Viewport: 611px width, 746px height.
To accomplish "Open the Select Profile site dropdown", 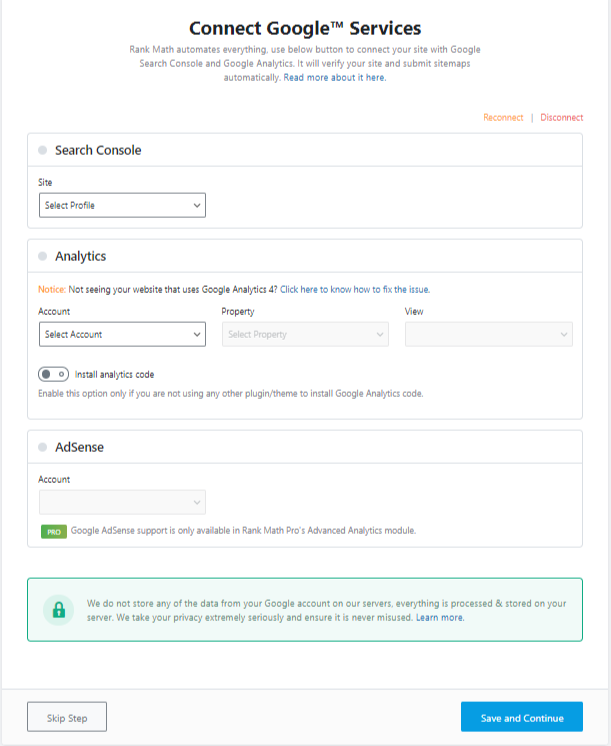I will (122, 206).
